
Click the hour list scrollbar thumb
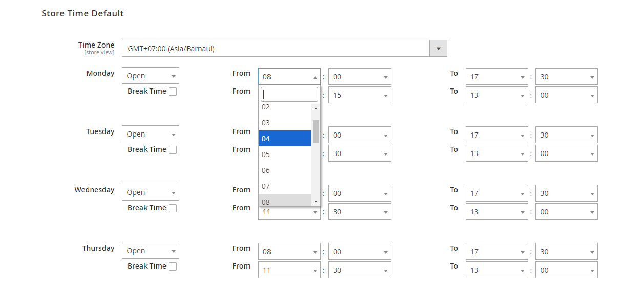[316, 131]
